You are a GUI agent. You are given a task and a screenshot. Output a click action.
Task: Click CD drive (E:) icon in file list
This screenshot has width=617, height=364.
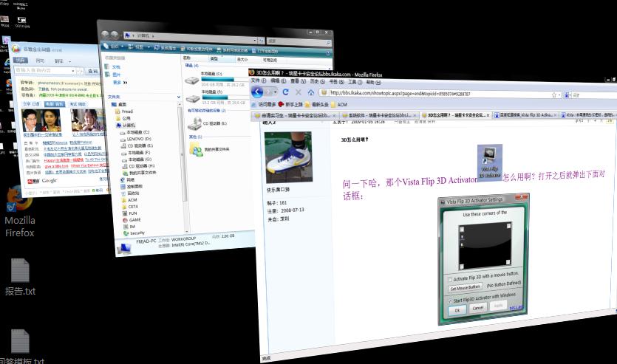click(x=195, y=124)
